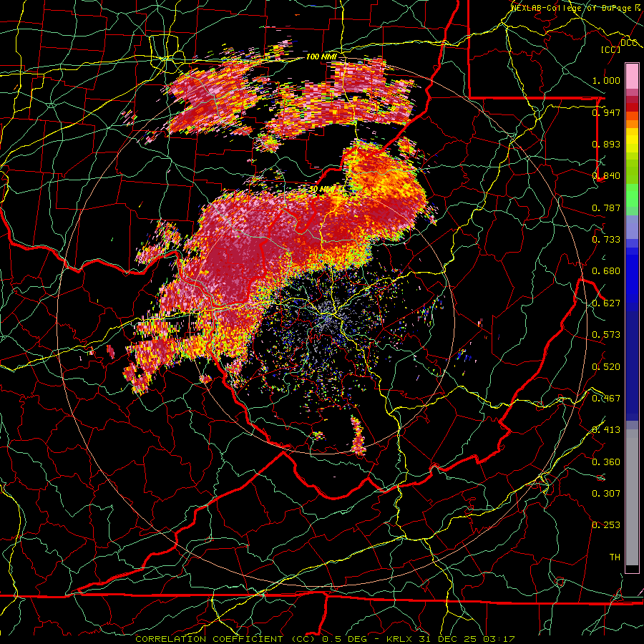Click the 0.360 scale value
The width and height of the screenshot is (644, 644).
606,462
